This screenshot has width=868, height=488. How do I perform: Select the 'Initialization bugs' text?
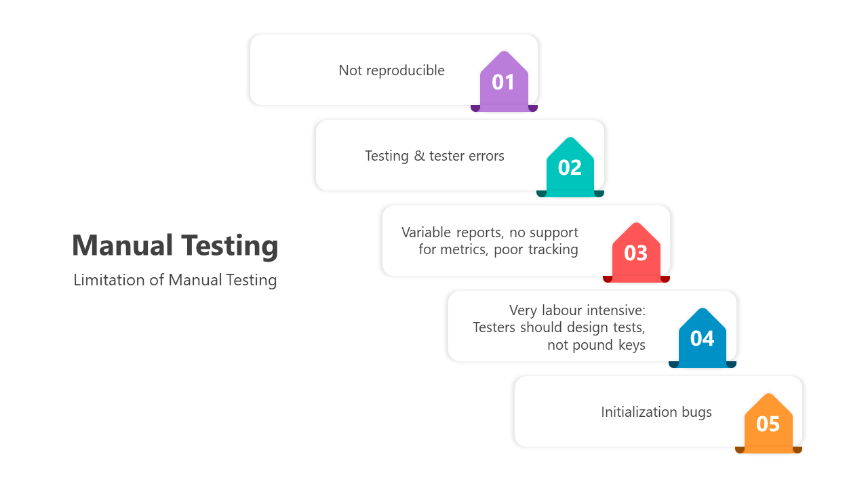(656, 412)
